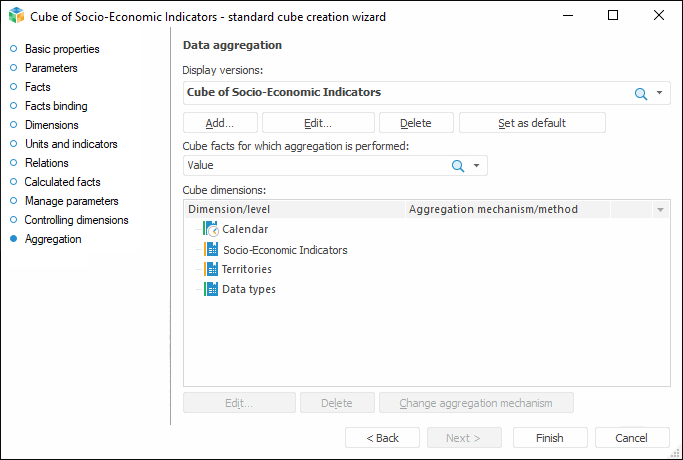683x460 pixels.
Task: Click the Calendar dimension icon
Action: coord(210,229)
